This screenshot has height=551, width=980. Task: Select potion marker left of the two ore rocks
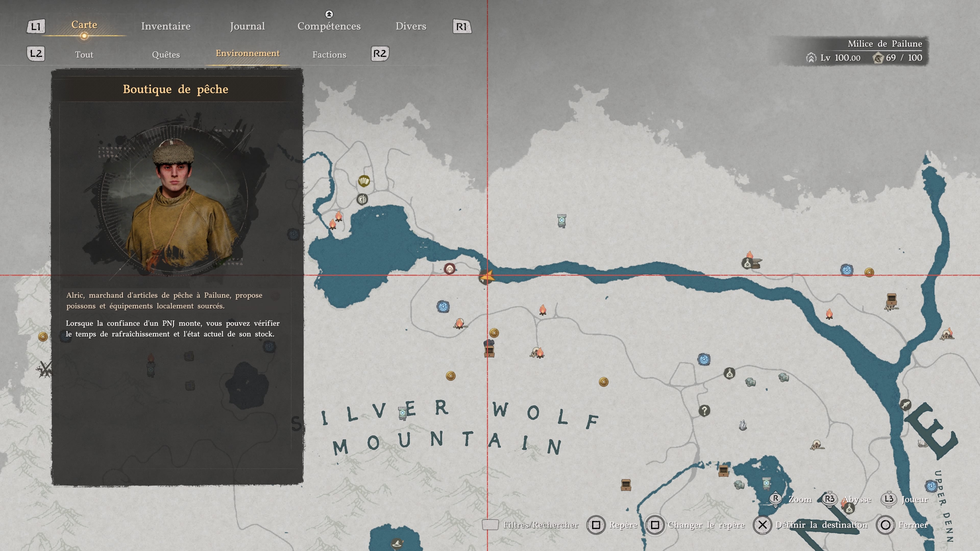click(x=729, y=373)
